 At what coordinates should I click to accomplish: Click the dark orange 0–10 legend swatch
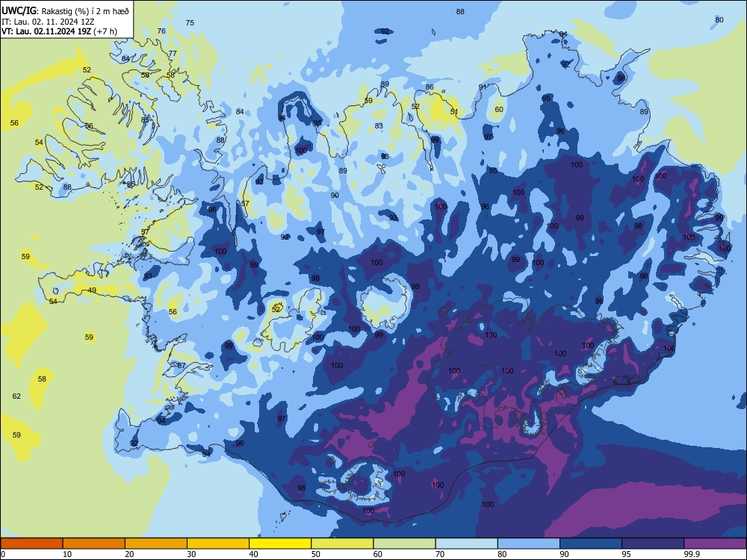(31, 544)
